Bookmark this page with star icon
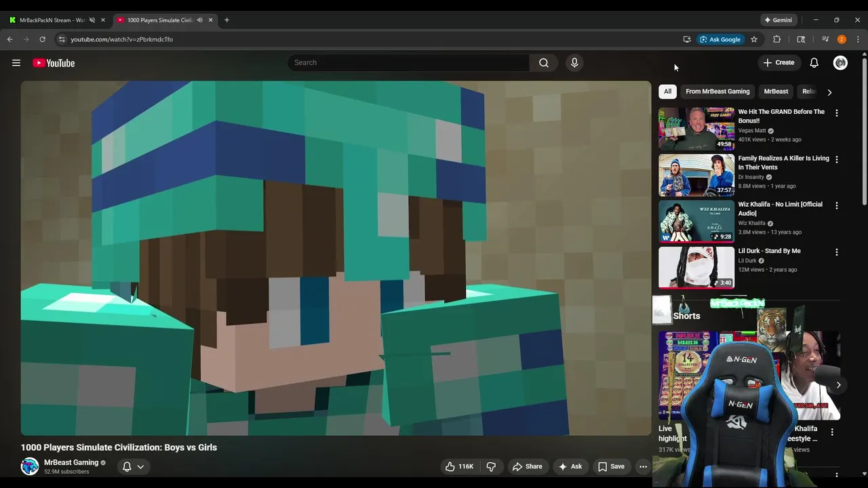This screenshot has width=868, height=488. pyautogui.click(x=754, y=39)
